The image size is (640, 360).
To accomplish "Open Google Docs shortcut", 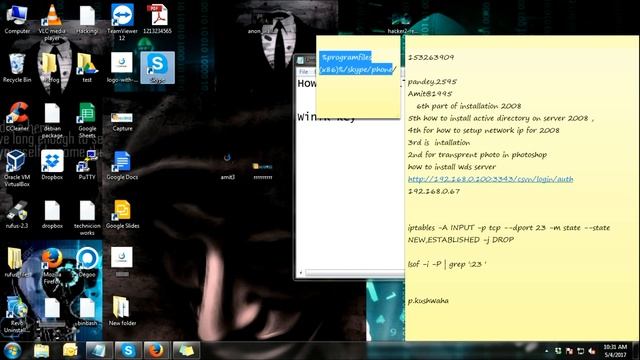I will pos(122,165).
